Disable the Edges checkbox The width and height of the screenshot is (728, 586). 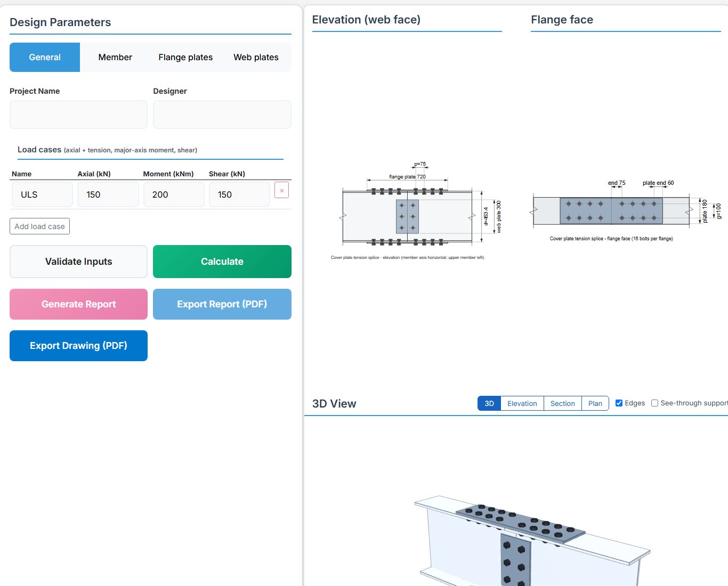click(x=619, y=403)
